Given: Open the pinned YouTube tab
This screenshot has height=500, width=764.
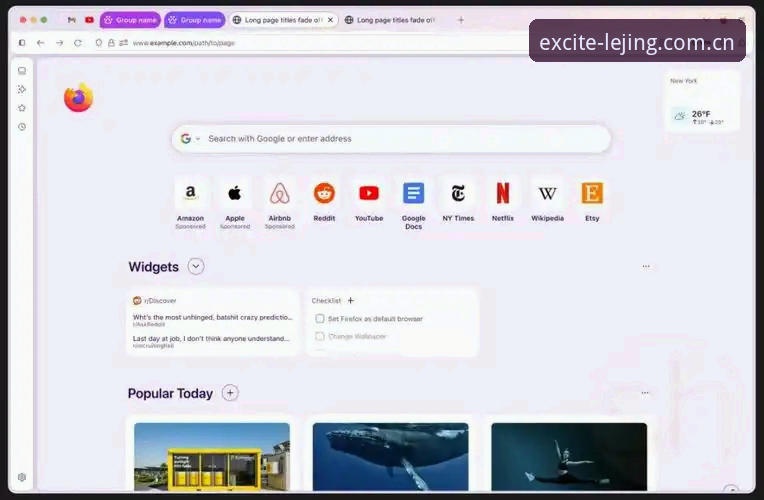Looking at the screenshot, I should pos(89,20).
